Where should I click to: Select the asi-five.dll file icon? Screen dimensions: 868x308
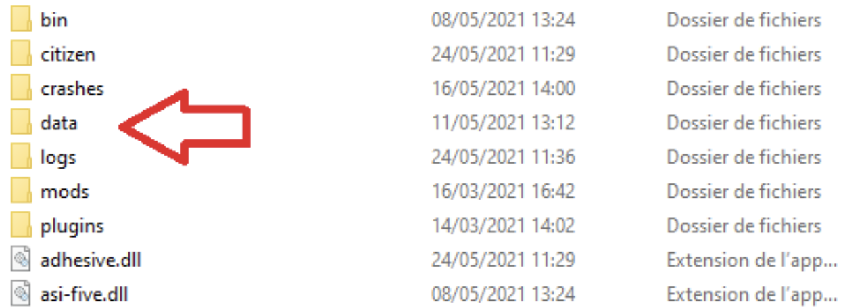coord(21,294)
